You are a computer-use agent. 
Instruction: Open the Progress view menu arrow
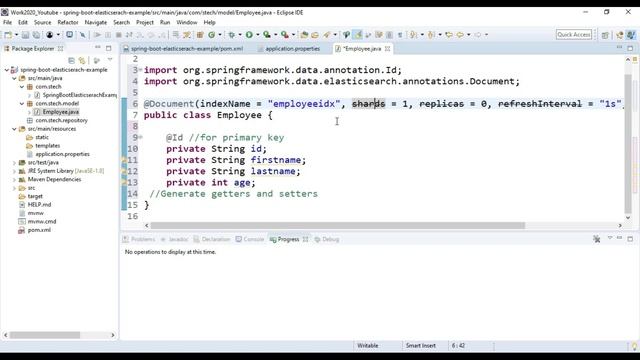pos(610,238)
